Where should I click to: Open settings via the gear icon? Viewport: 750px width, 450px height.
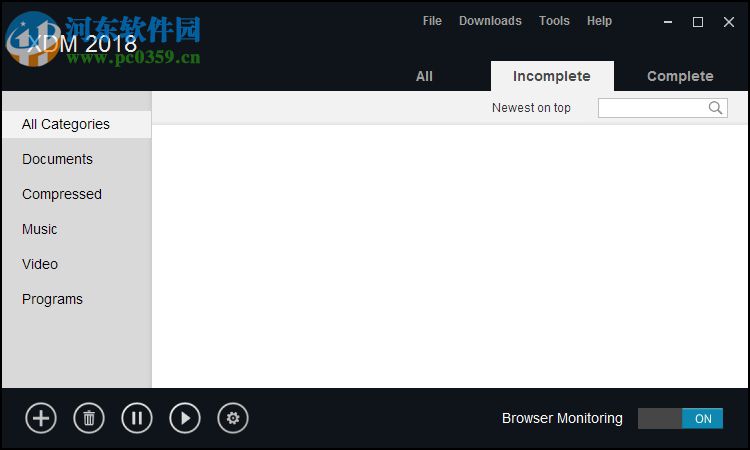(x=233, y=418)
